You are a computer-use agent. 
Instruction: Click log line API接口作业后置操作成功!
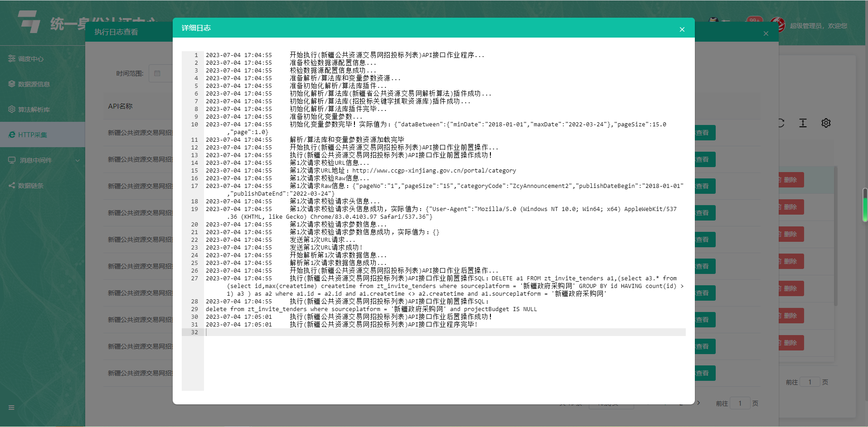click(x=391, y=317)
